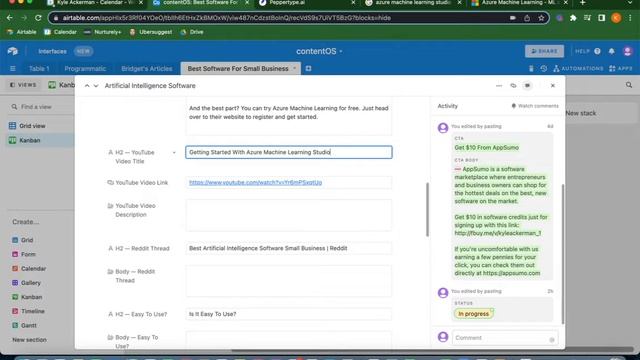Open Interfaces
Viewport: 640px width, 360px height.
(x=52, y=51)
